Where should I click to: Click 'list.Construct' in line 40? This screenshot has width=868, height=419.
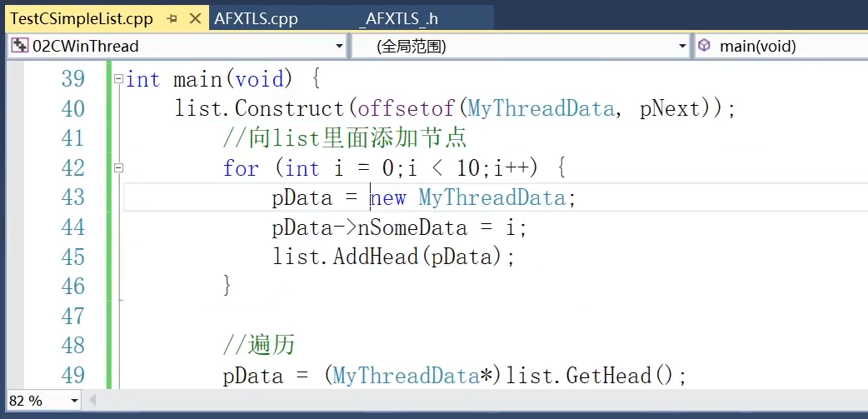(260, 109)
